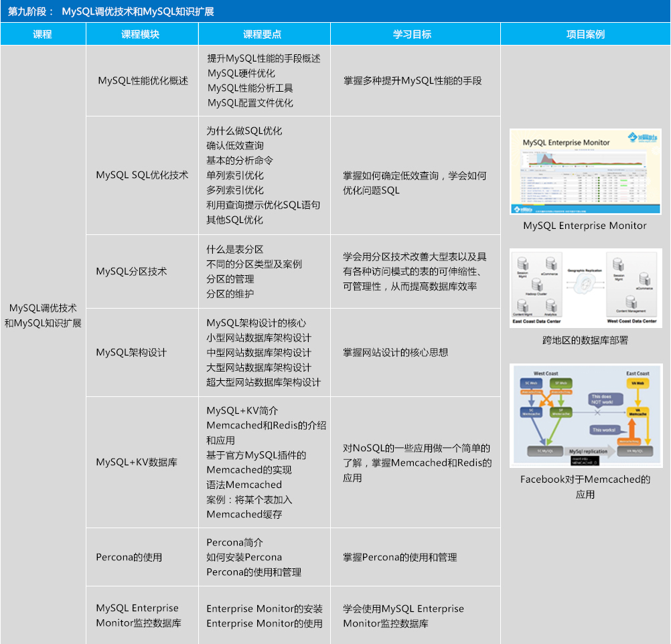Screen dimensions: 671x644
Task: Click the 确认低效查询 key point
Action: pos(235,145)
